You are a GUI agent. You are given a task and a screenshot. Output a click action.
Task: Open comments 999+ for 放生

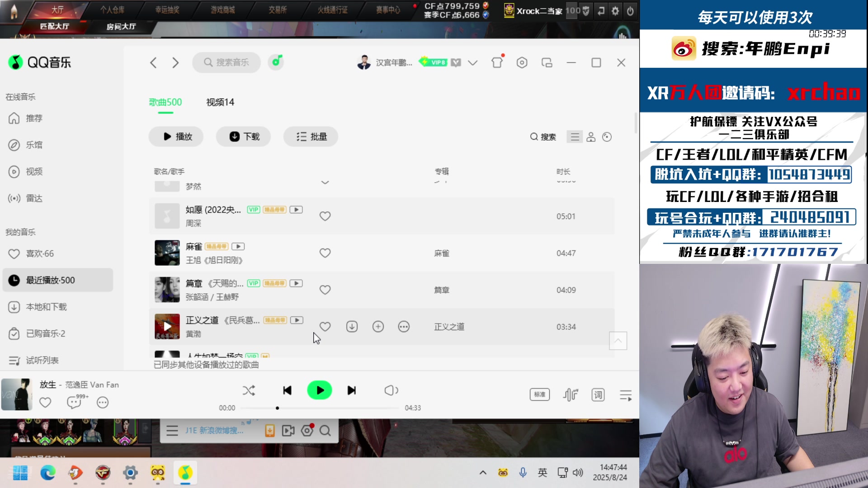pos(77,401)
